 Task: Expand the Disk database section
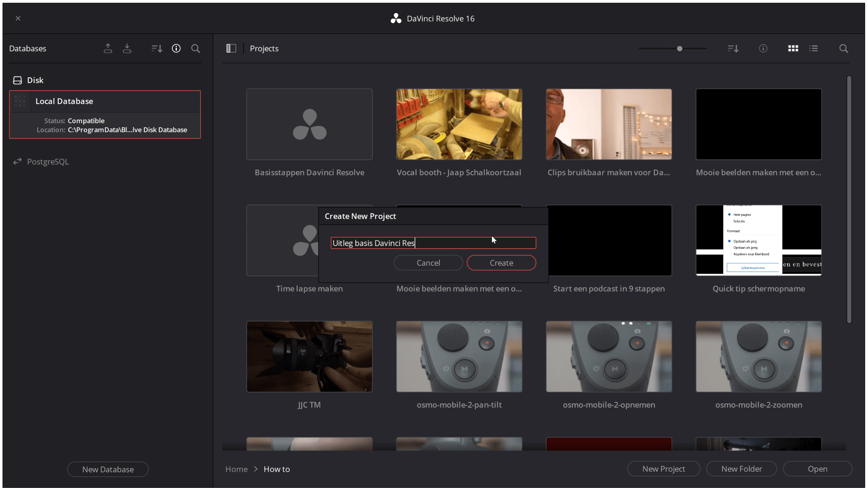point(35,80)
